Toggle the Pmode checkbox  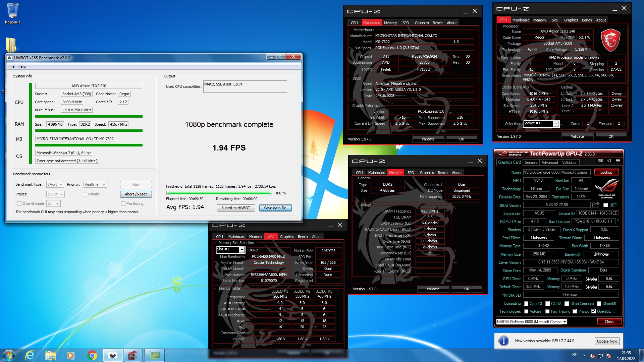[85, 194]
